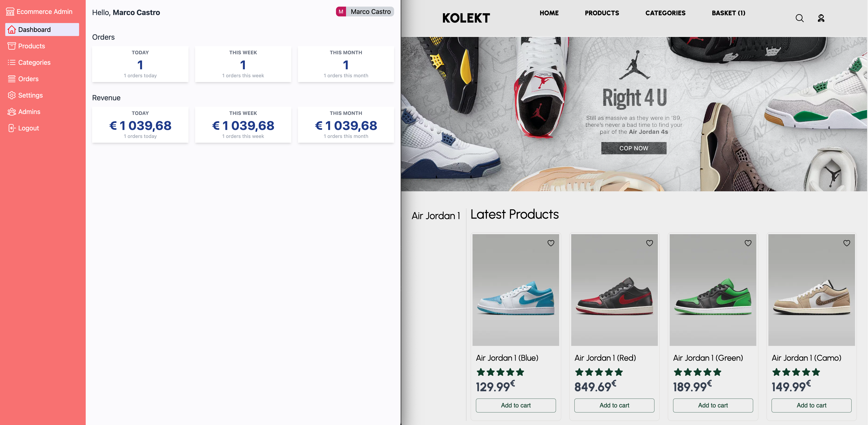This screenshot has width=868, height=425.
Task: Click the Admins people icon in sidebar
Action: (x=12, y=111)
